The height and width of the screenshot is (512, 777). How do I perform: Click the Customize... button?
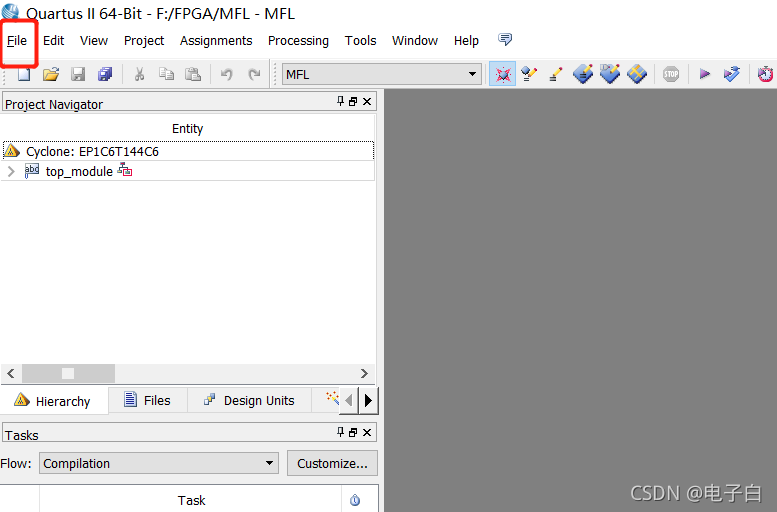coord(332,463)
